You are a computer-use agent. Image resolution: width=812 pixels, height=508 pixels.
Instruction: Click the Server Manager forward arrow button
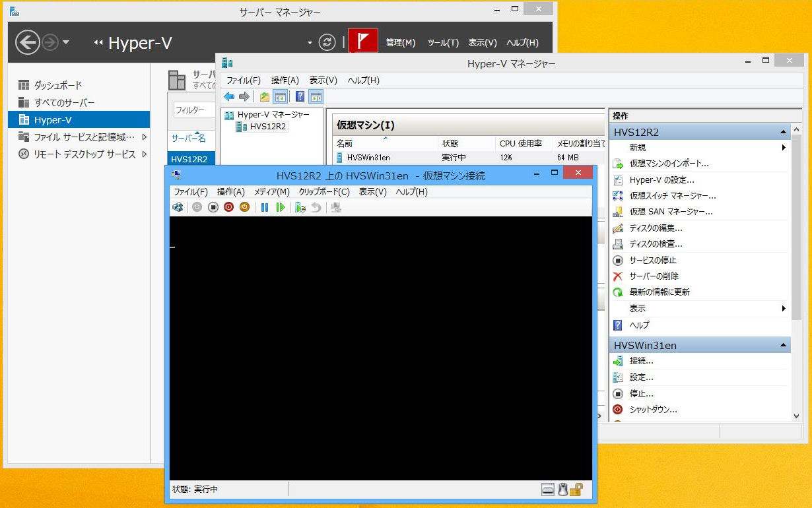50,43
